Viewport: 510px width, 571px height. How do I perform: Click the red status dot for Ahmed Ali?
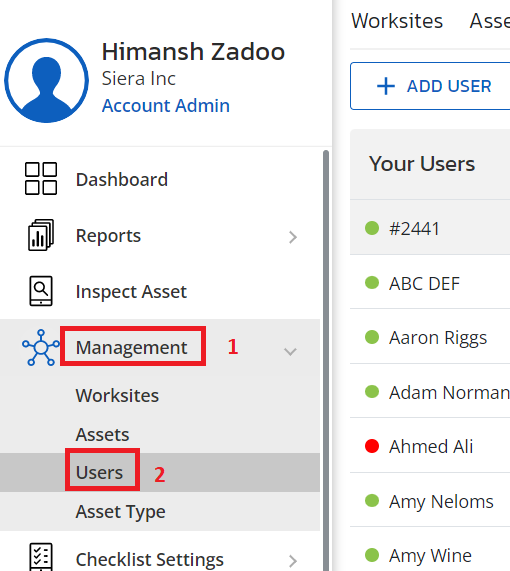pos(372,446)
